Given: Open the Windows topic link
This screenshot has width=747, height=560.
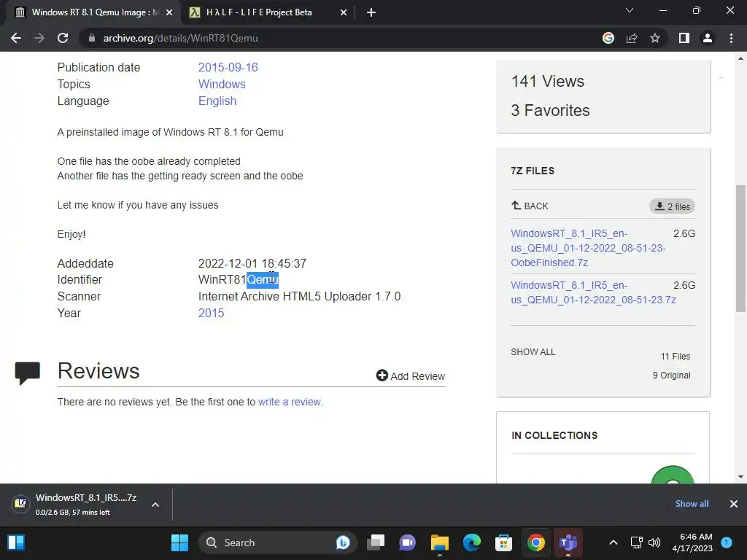Looking at the screenshot, I should click(222, 85).
